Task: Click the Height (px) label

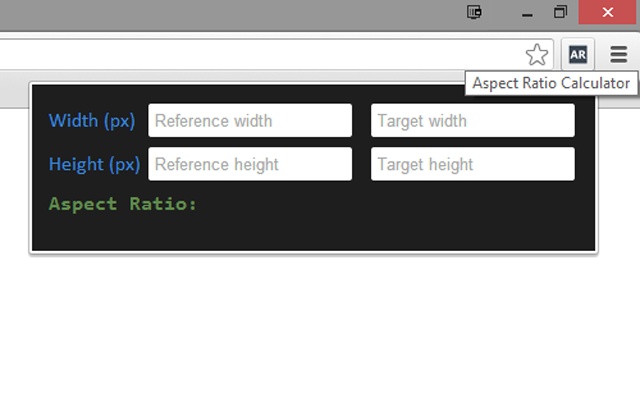Action: [94, 164]
